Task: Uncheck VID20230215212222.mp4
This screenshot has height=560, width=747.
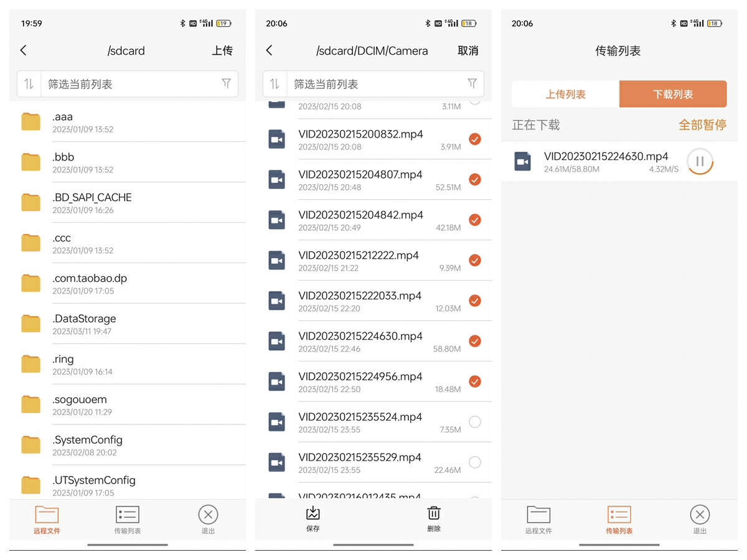Action: 474,260
